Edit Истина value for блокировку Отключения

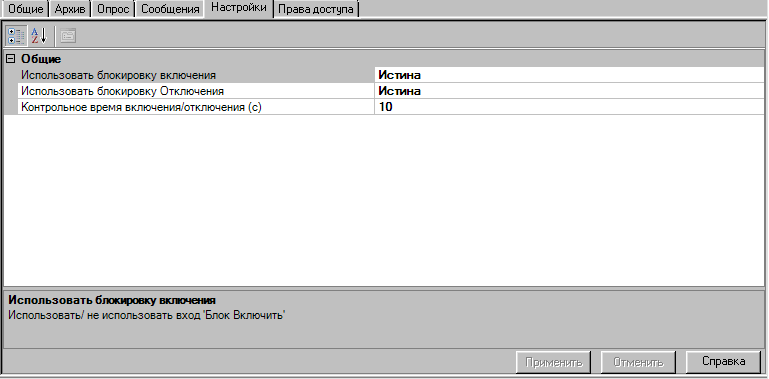coord(569,91)
